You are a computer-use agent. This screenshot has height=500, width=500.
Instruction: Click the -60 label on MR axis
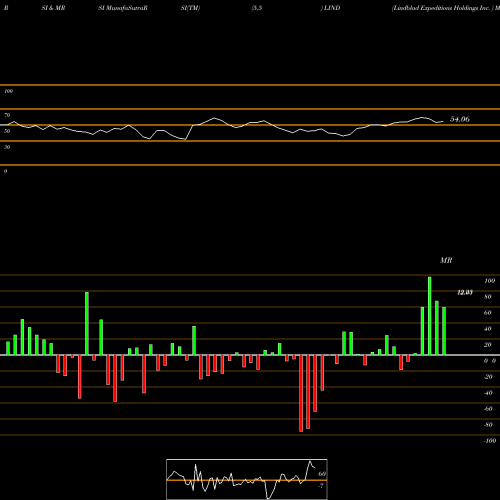pyautogui.click(x=488, y=409)
